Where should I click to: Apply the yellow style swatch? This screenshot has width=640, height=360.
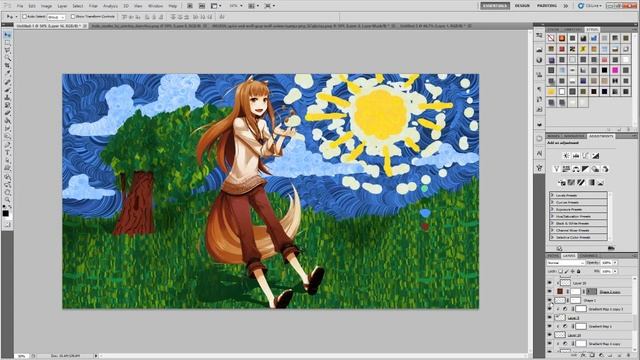click(x=551, y=91)
